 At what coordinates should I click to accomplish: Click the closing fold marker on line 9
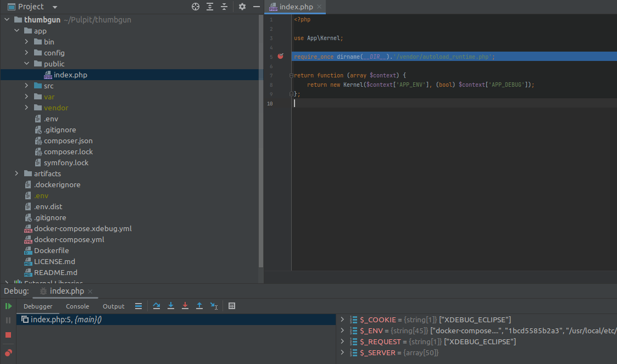pyautogui.click(x=291, y=94)
